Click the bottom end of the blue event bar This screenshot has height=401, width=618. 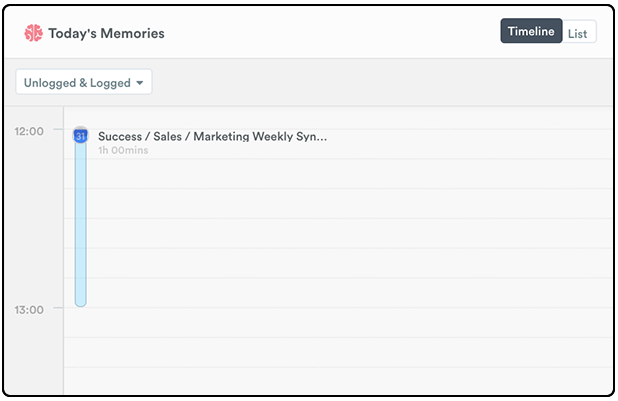(x=80, y=303)
